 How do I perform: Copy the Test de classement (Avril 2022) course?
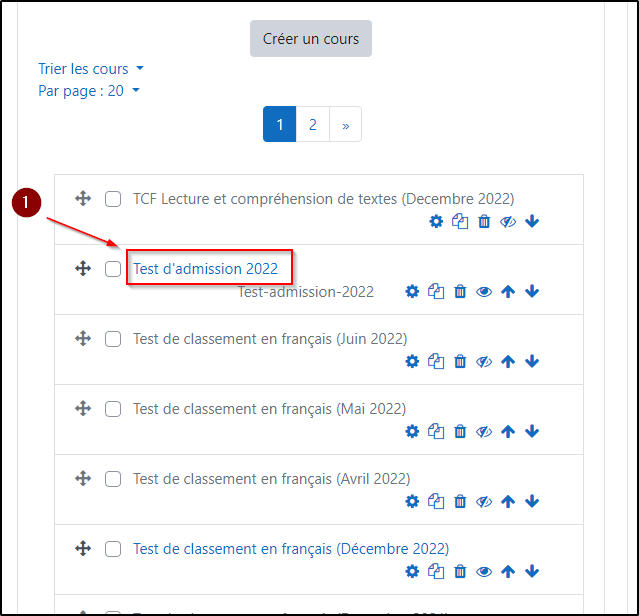(x=436, y=502)
